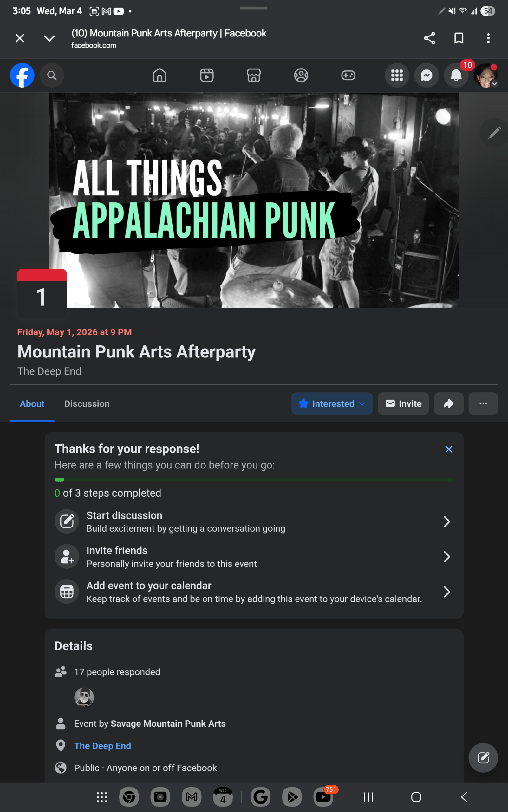Open the Facebook menu grid icon
The image size is (508, 812).
pyautogui.click(x=397, y=75)
